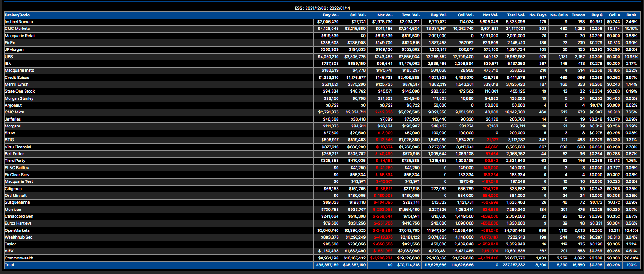644x274 pixels.
Task: Click the Macquarie Insto broker name
Action: tap(19, 70)
